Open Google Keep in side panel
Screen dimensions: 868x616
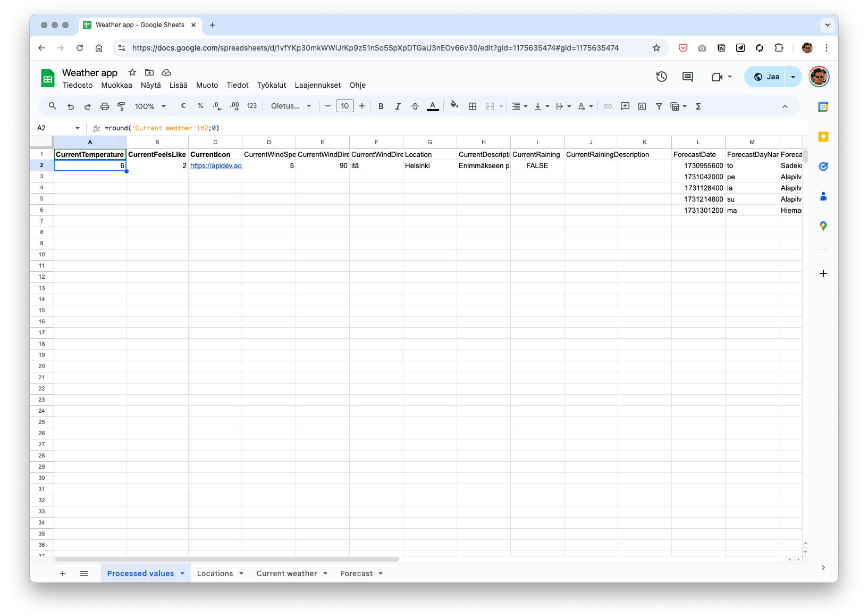pos(823,137)
